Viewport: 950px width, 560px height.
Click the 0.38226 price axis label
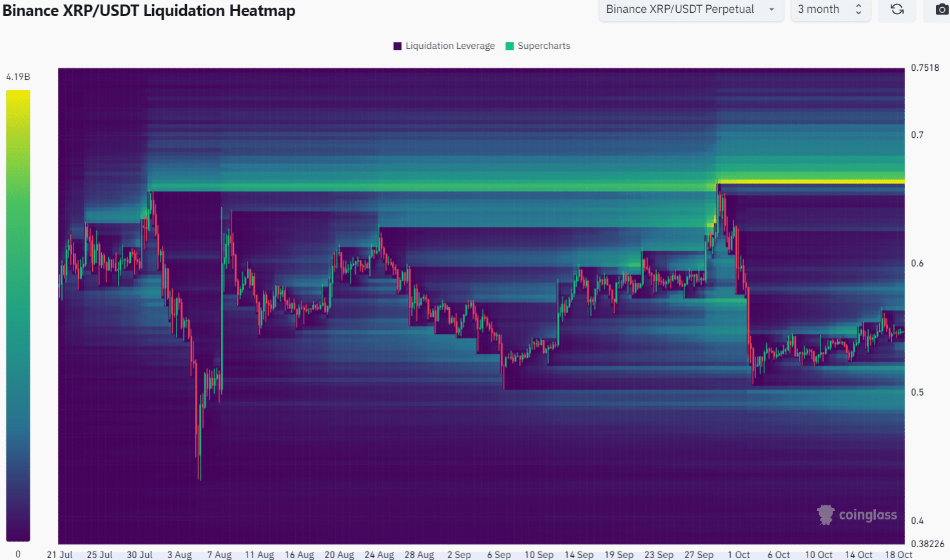point(927,543)
